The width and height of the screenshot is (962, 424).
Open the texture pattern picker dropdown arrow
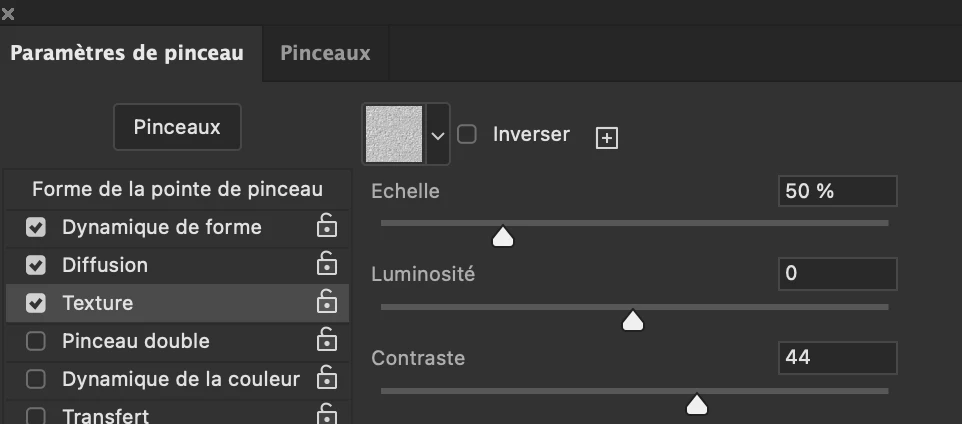438,134
